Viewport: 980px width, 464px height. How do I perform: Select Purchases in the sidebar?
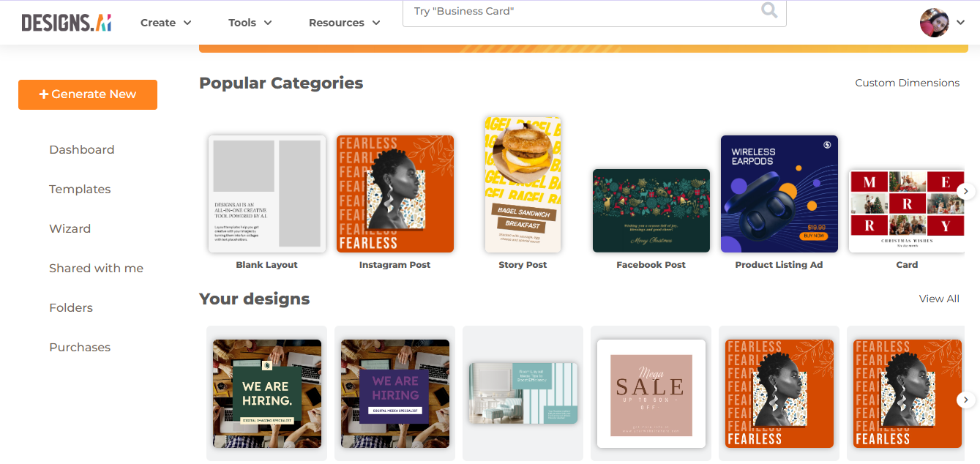coord(79,347)
